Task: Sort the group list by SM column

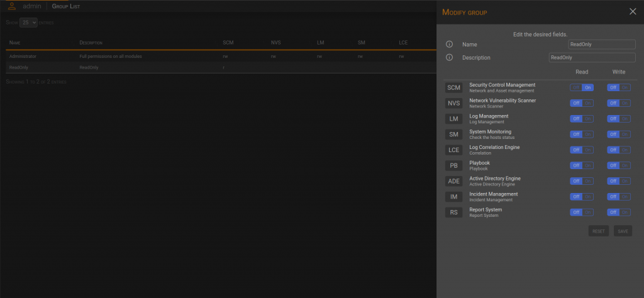Action: (x=361, y=43)
